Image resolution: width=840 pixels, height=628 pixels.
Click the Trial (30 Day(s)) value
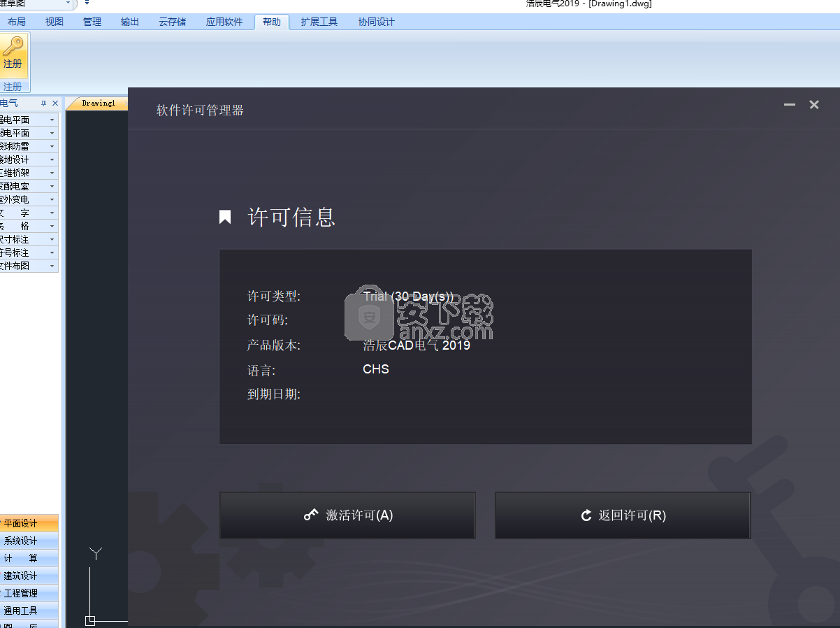408,297
